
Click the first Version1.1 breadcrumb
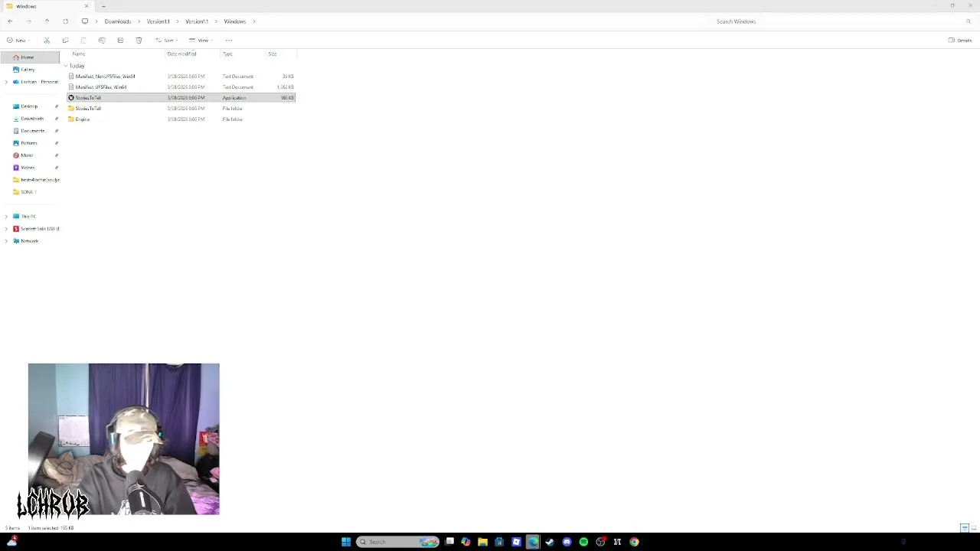coord(158,21)
